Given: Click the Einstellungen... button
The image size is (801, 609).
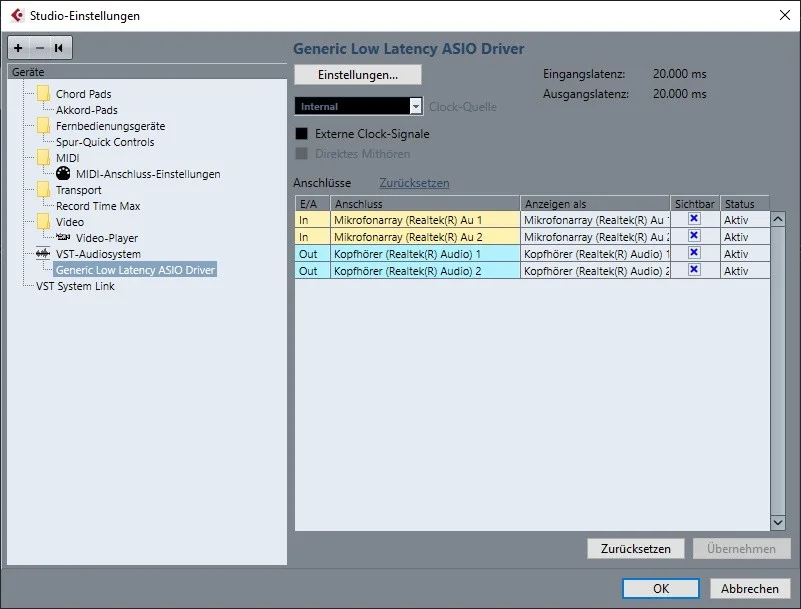Looking at the screenshot, I should (358, 75).
